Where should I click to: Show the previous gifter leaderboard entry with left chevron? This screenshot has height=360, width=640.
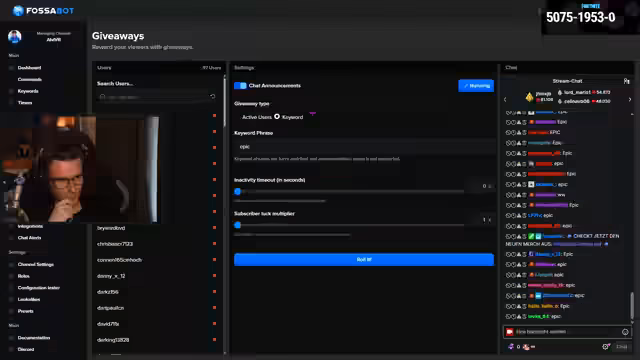tap(505, 99)
